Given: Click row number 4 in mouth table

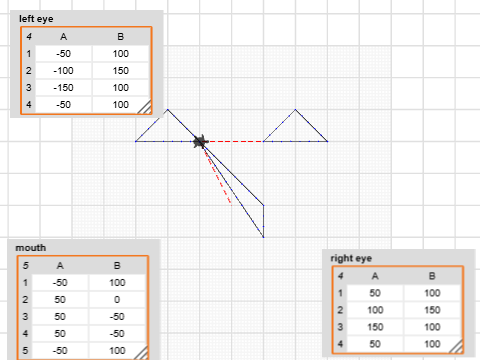Looking at the screenshot, I should (25, 334).
